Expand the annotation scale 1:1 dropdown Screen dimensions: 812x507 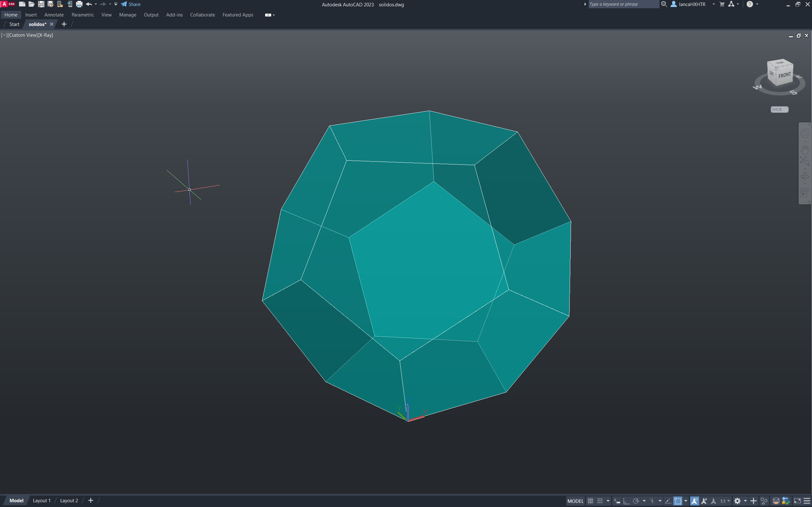pyautogui.click(x=725, y=501)
